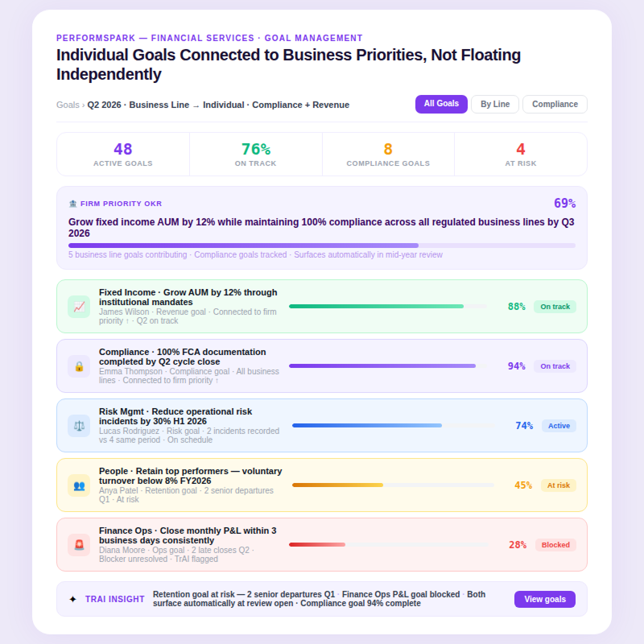644x644 pixels.
Task: Click the On track badge for Compliance goal
Action: [x=555, y=366]
